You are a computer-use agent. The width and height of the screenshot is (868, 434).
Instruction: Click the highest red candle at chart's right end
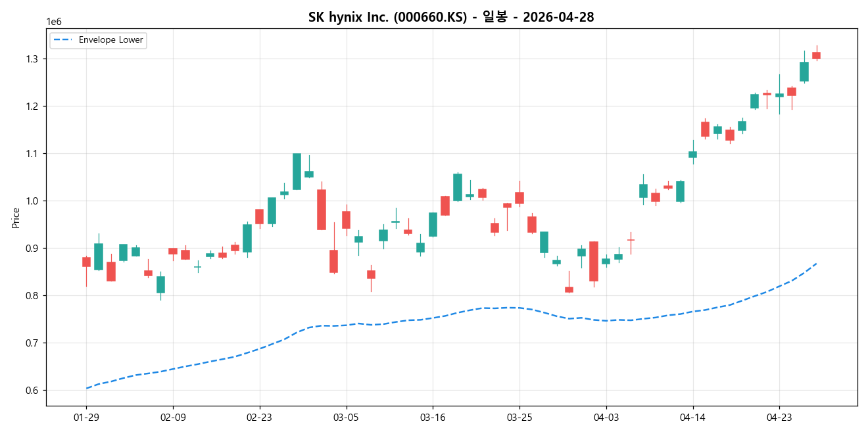click(815, 56)
